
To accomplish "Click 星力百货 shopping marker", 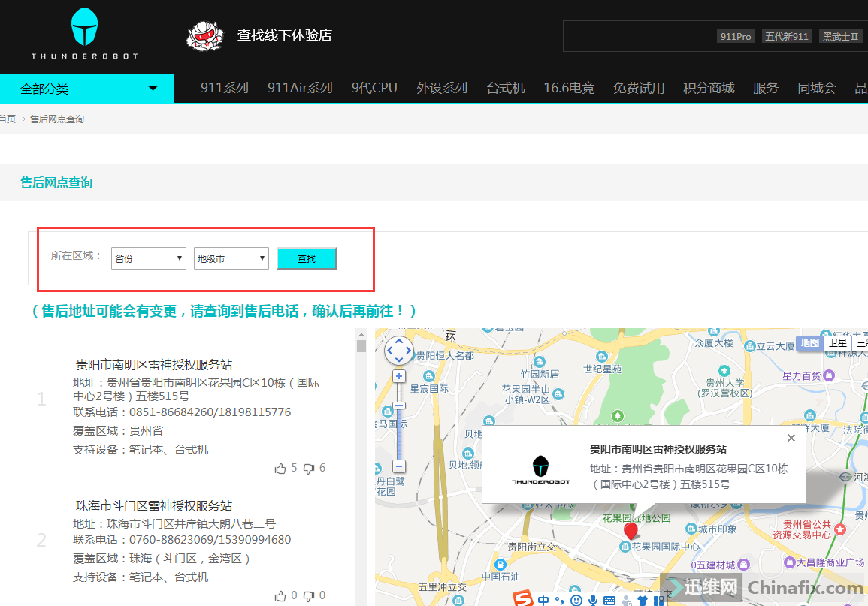I will click(829, 375).
